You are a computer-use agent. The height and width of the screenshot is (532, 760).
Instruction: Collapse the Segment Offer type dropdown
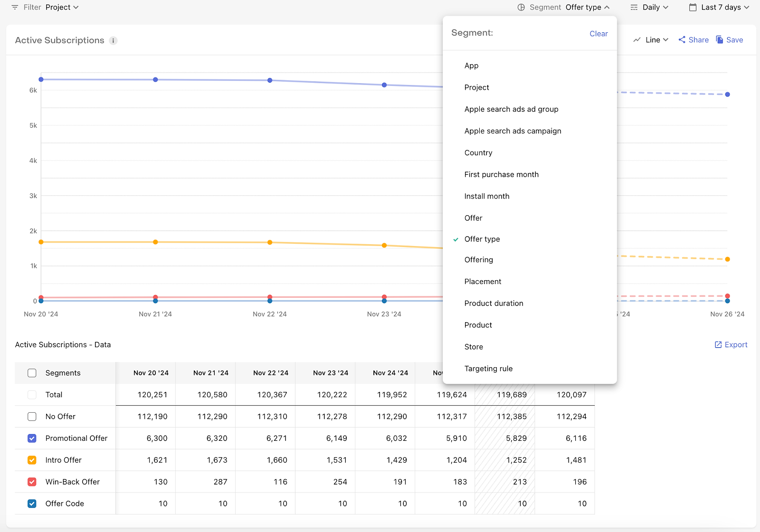point(588,7)
